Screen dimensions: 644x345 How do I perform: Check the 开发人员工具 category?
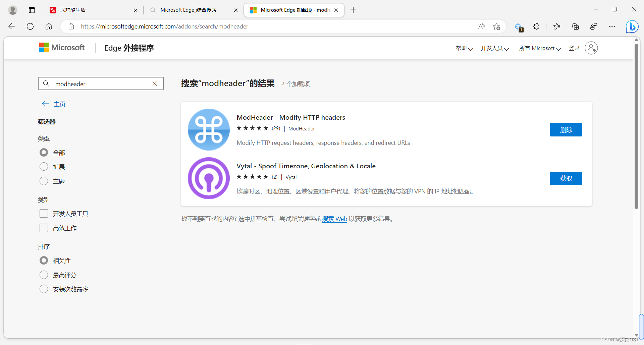click(44, 214)
